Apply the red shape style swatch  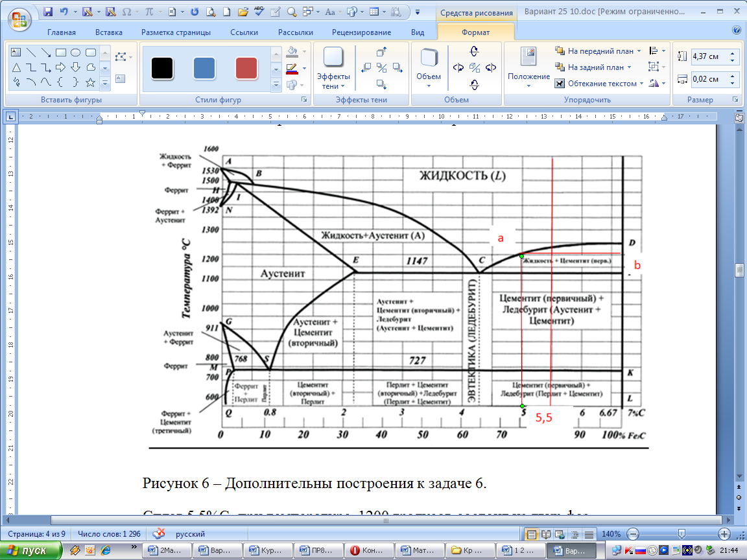pos(246,68)
